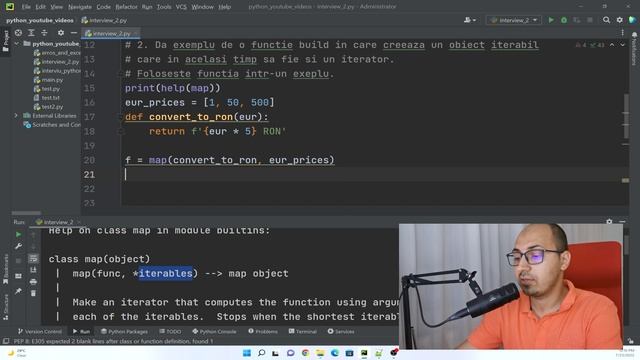Pin the Run tab with pin icon
The height and width of the screenshot is (360, 640).
[x=18, y=291]
